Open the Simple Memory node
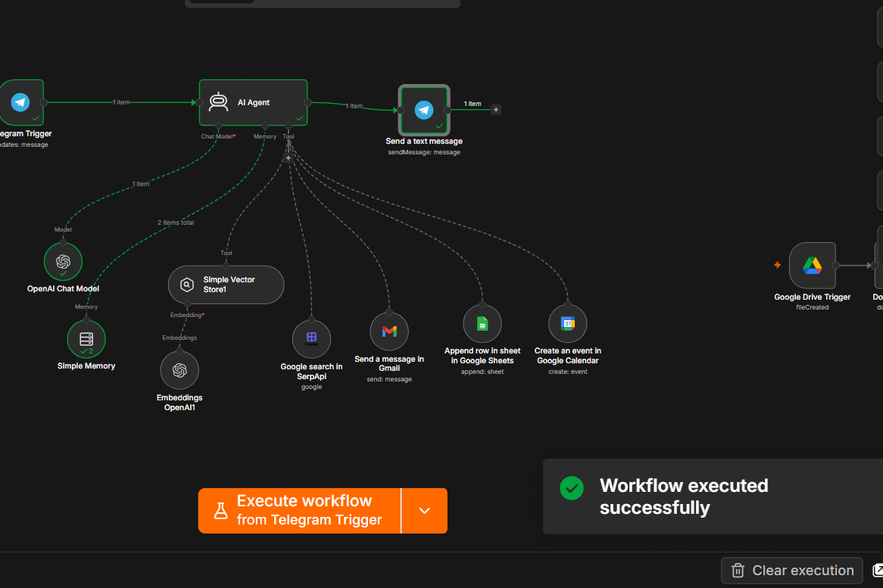883x588 pixels. [86, 339]
